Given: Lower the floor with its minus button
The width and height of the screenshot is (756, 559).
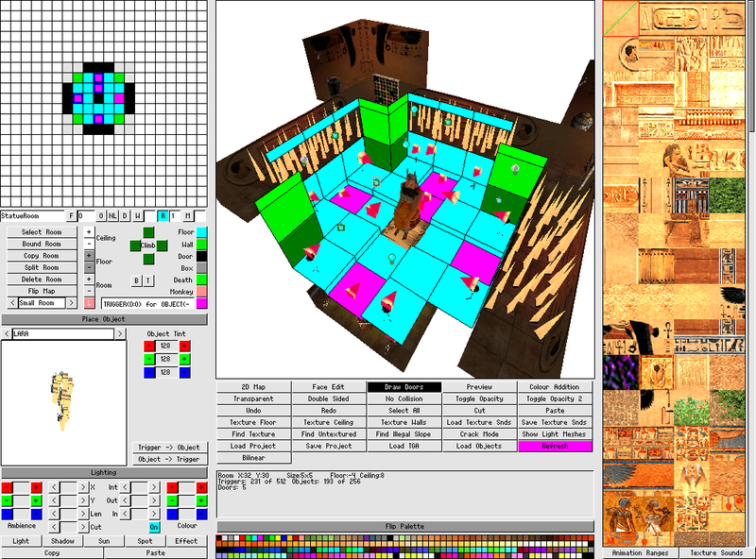Looking at the screenshot, I should [89, 267].
